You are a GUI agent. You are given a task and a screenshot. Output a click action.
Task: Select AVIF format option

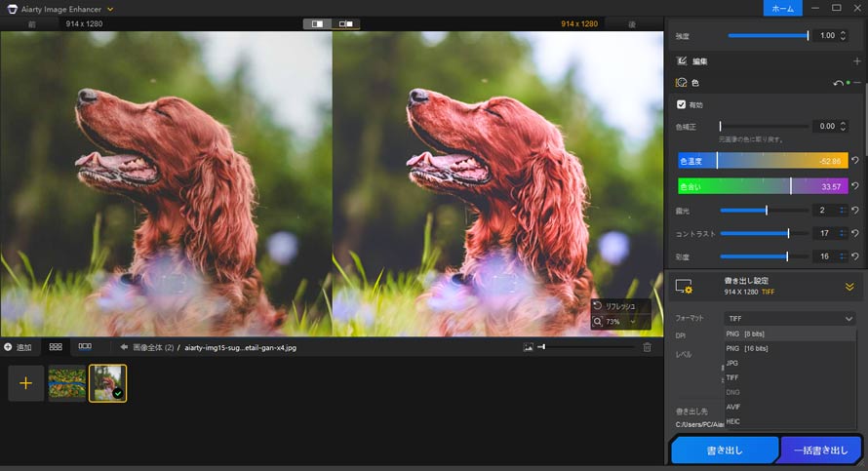790,407
